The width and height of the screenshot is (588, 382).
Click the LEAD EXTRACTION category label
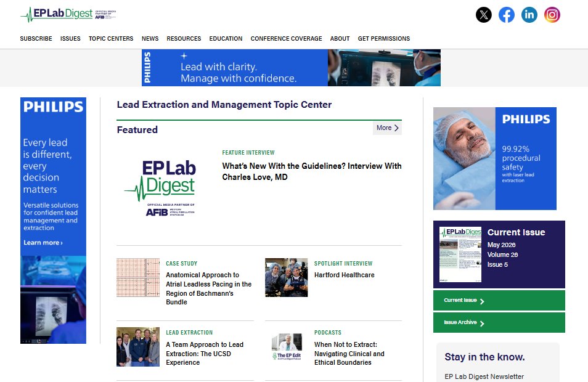pyautogui.click(x=189, y=333)
